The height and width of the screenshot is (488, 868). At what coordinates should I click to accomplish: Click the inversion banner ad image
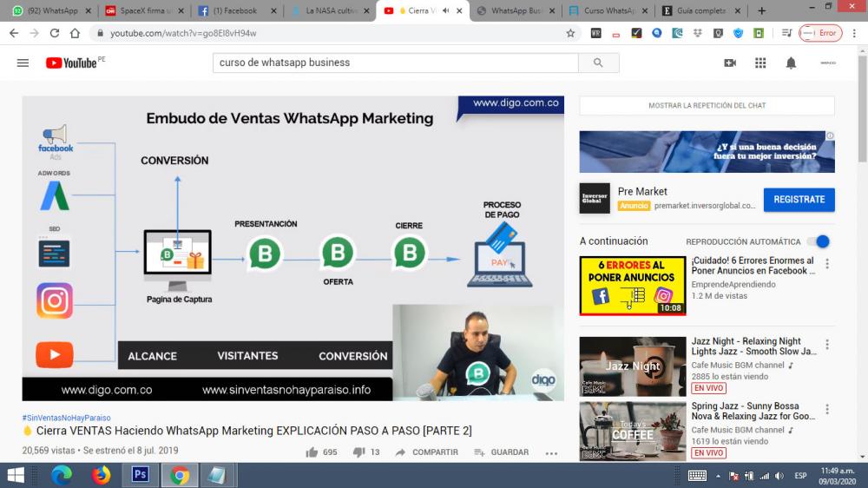click(x=707, y=152)
